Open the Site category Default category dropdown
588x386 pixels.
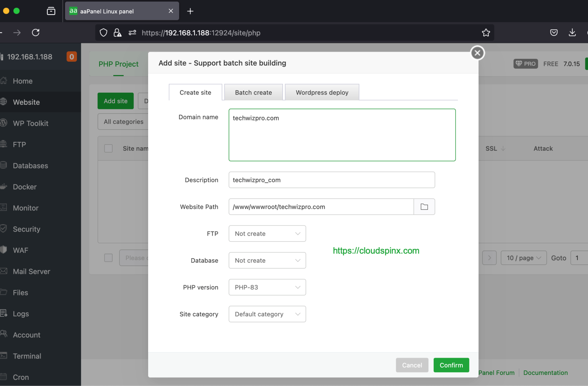[x=267, y=314]
